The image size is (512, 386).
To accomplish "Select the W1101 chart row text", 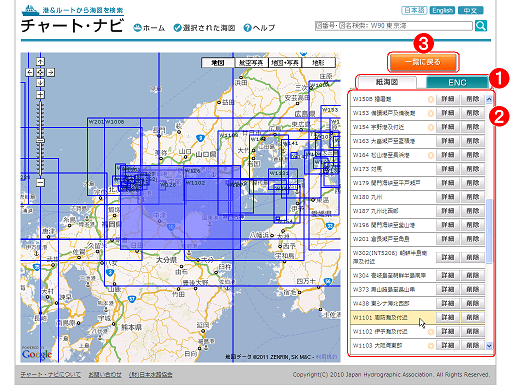I will pyautogui.click(x=380, y=318).
